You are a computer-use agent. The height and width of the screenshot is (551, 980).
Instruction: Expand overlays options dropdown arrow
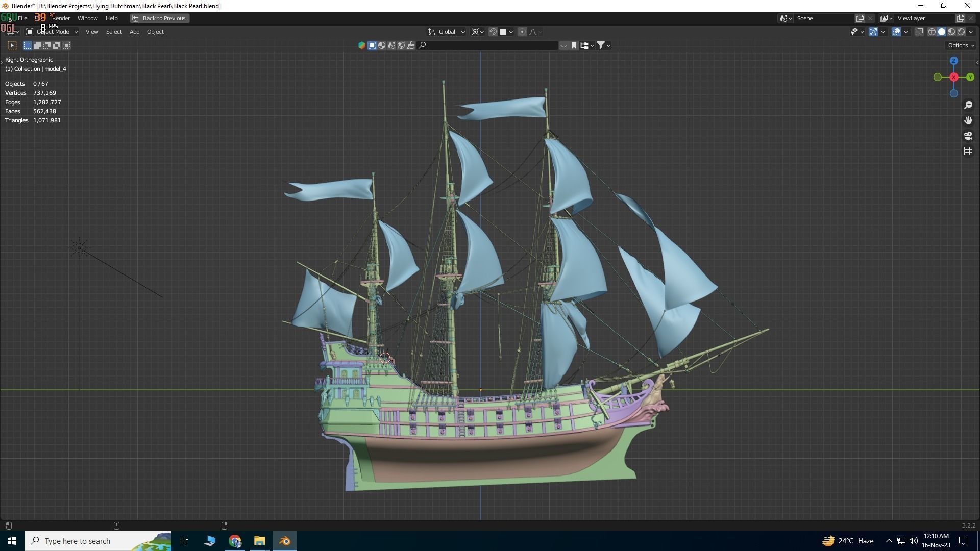pyautogui.click(x=906, y=32)
